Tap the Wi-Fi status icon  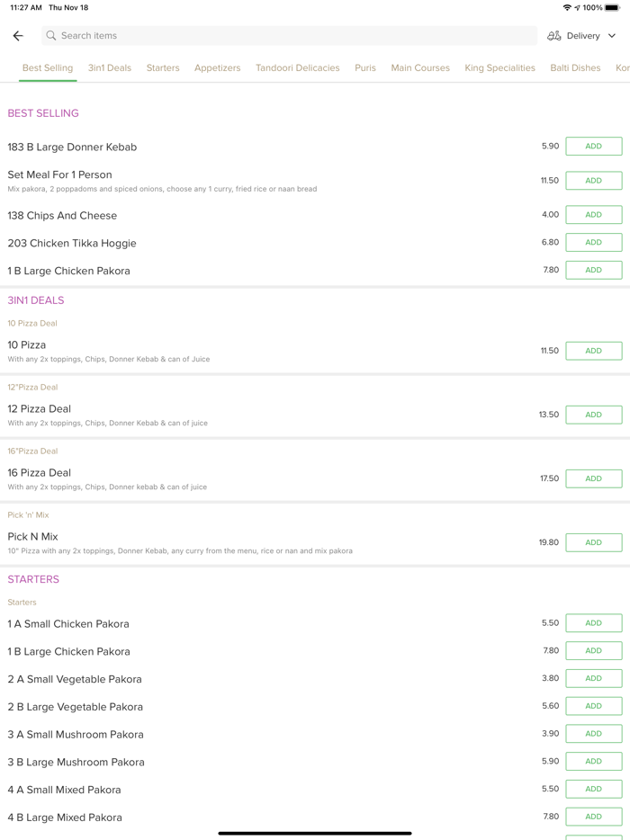[567, 7]
